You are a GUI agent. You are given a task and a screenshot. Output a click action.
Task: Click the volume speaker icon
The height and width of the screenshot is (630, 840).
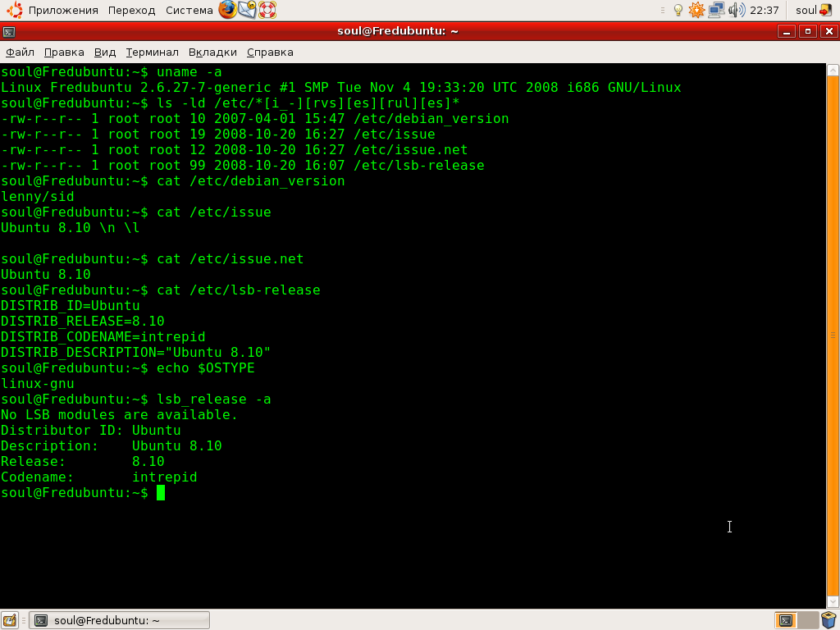(737, 10)
